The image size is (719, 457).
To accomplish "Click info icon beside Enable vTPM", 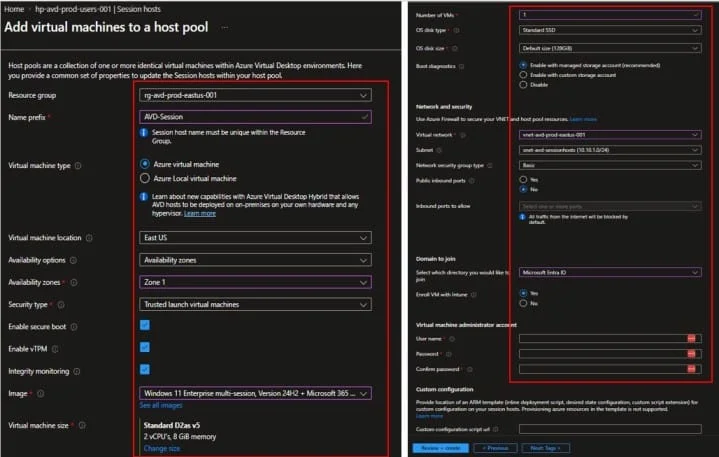I will click(x=55, y=349).
